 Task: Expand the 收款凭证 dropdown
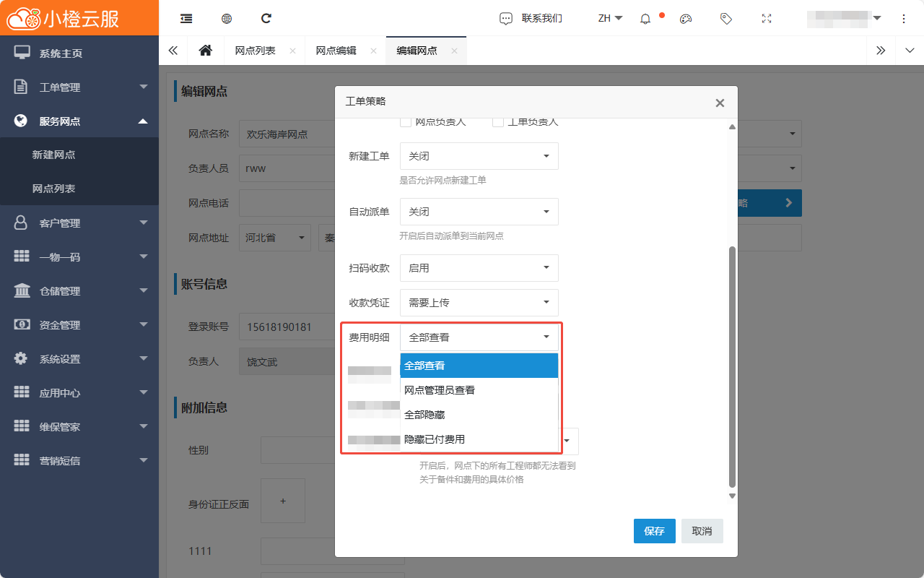tap(479, 303)
